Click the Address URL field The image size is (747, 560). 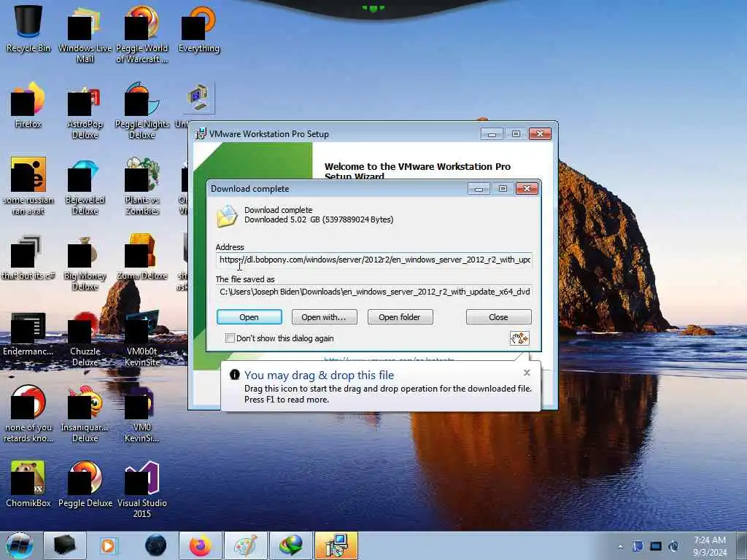374,260
